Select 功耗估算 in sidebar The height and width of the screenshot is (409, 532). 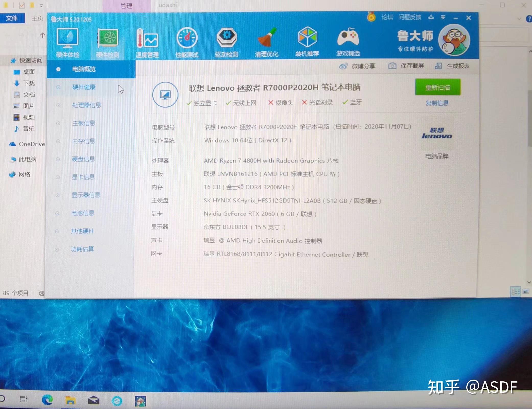click(89, 249)
